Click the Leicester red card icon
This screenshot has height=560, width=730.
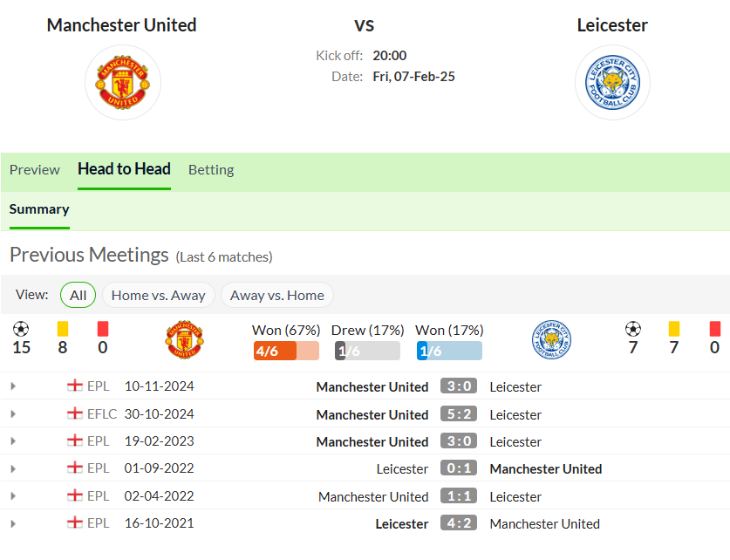point(715,329)
